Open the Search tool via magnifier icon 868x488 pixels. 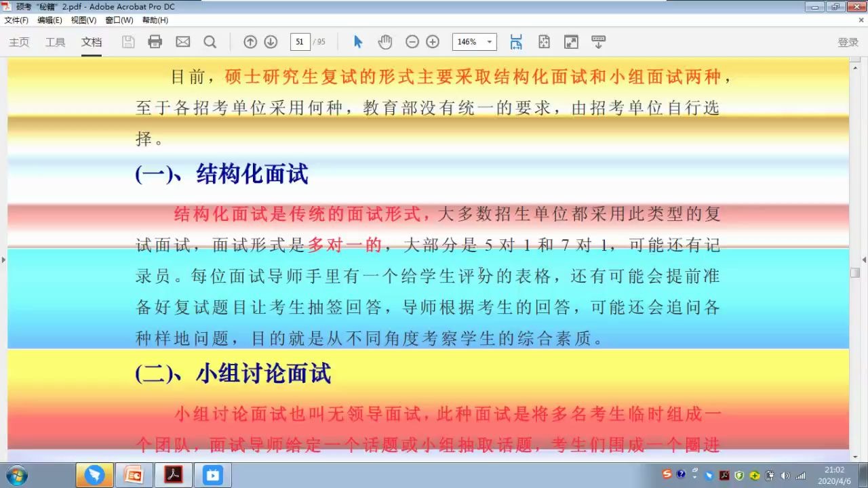click(210, 41)
